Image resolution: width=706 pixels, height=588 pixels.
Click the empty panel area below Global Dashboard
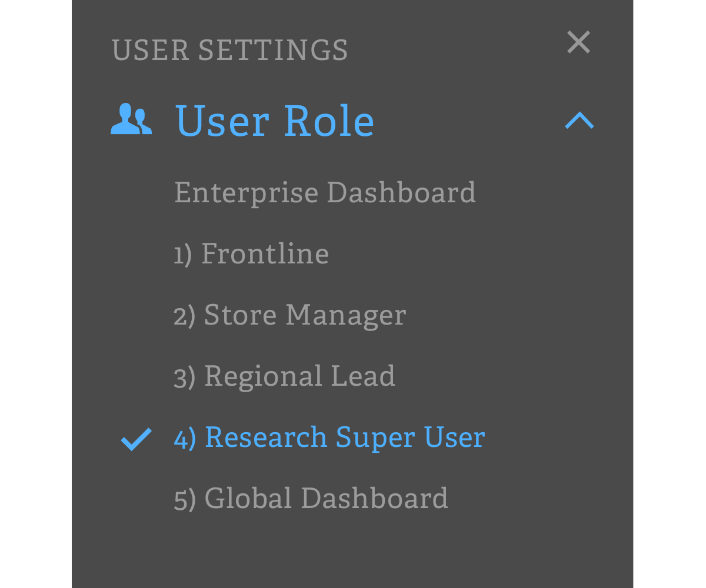click(353, 553)
